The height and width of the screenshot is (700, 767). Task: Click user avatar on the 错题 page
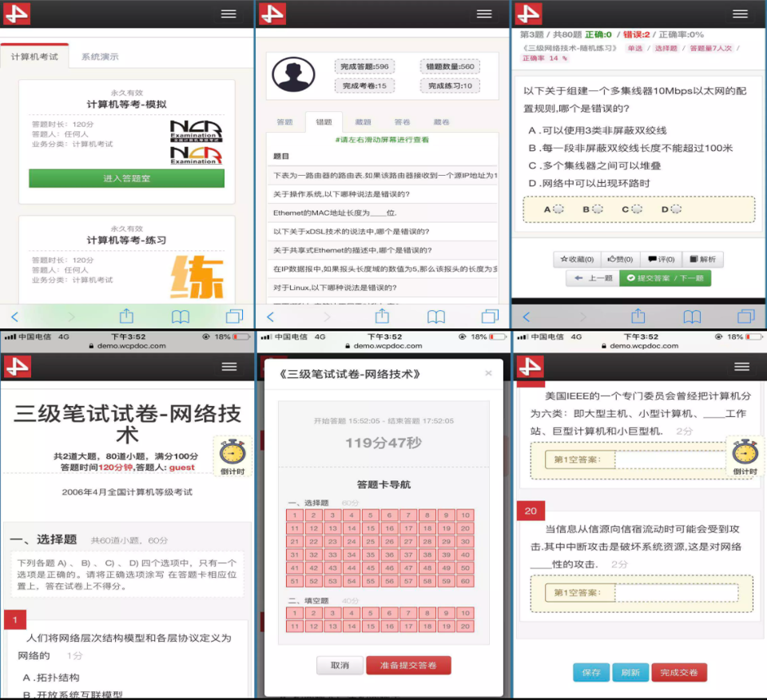coord(293,75)
